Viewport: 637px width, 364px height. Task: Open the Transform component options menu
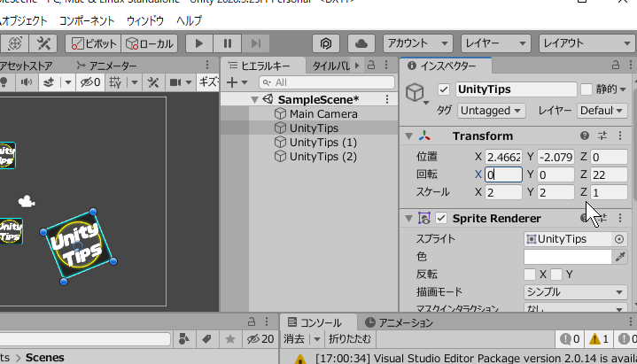(620, 136)
